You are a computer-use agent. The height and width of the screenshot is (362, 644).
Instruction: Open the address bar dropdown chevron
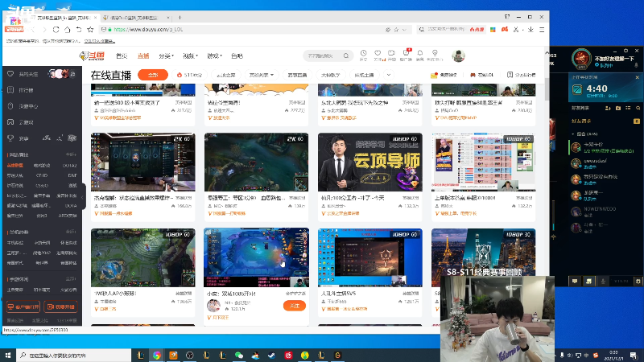tap(405, 30)
